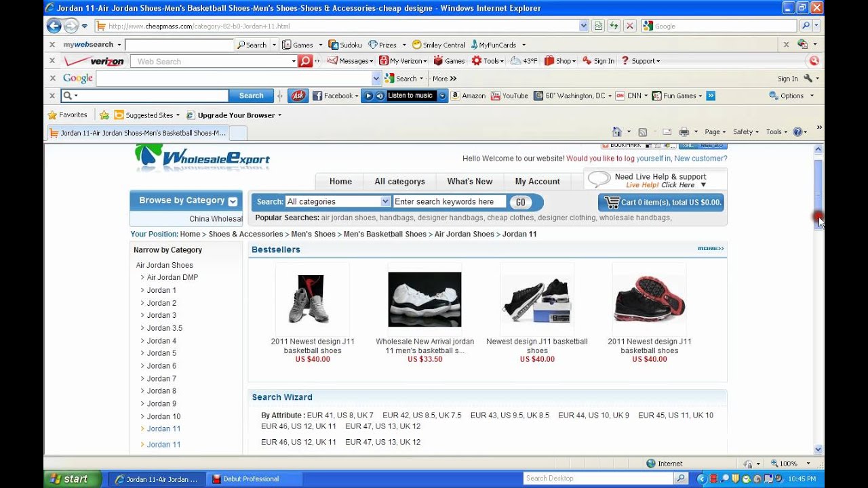The height and width of the screenshot is (488, 868).
Task: Click the red Ask toolbar icon
Action: [x=298, y=96]
